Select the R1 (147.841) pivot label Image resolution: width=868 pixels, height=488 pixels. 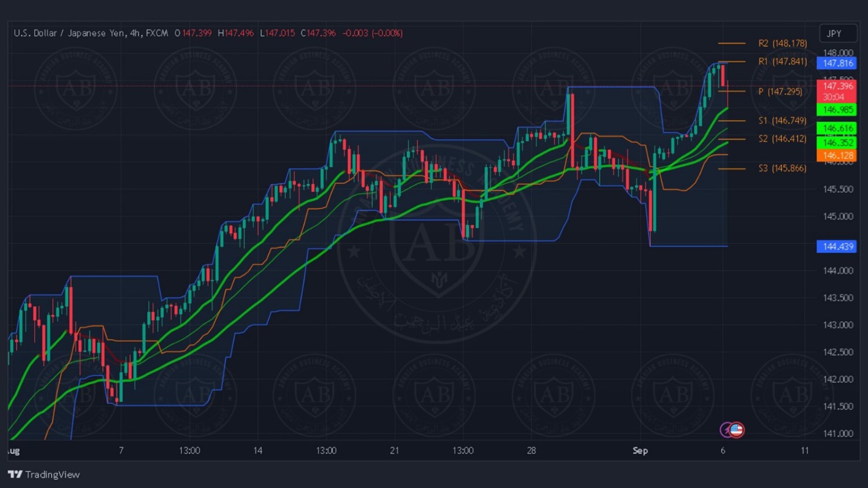[x=782, y=61]
